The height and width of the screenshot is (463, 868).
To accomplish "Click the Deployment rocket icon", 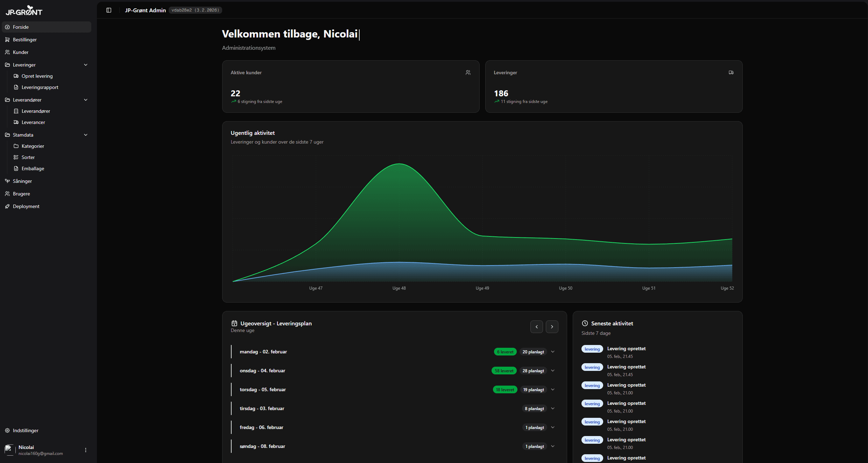I will [7, 206].
